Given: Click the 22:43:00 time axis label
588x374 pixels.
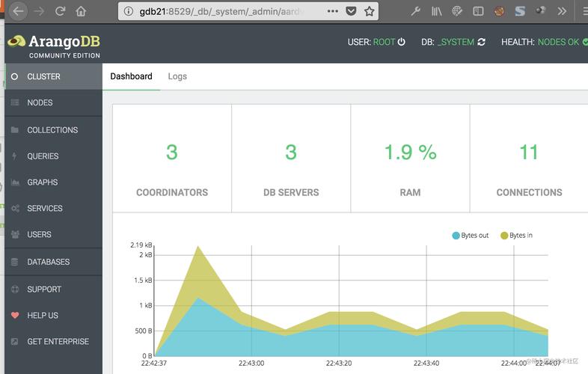Looking at the screenshot, I should 251,363.
